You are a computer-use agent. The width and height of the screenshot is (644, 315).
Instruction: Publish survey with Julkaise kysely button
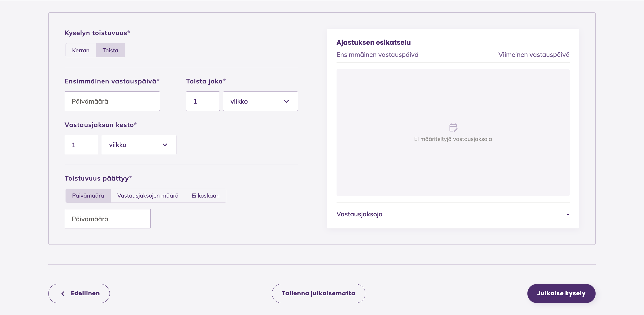point(561,294)
